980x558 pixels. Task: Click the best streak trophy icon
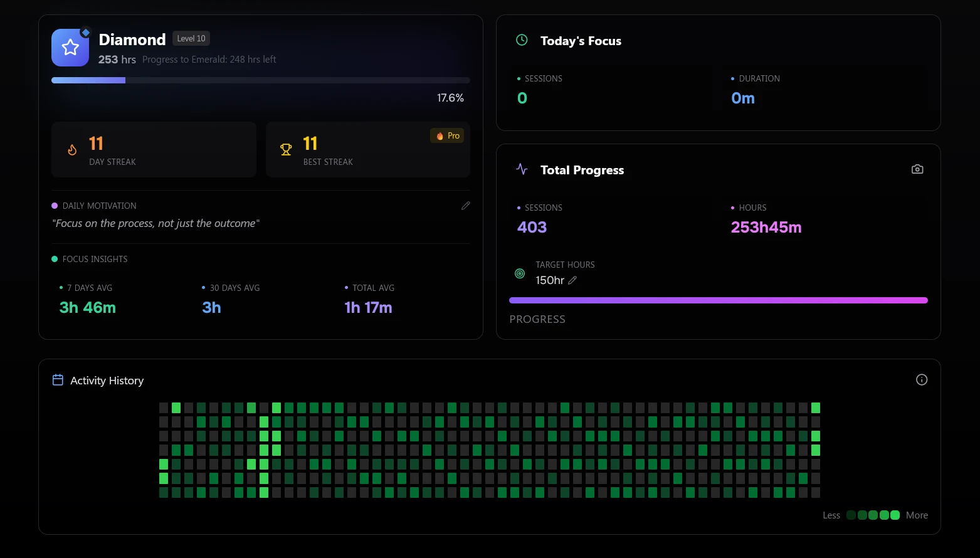(x=286, y=150)
